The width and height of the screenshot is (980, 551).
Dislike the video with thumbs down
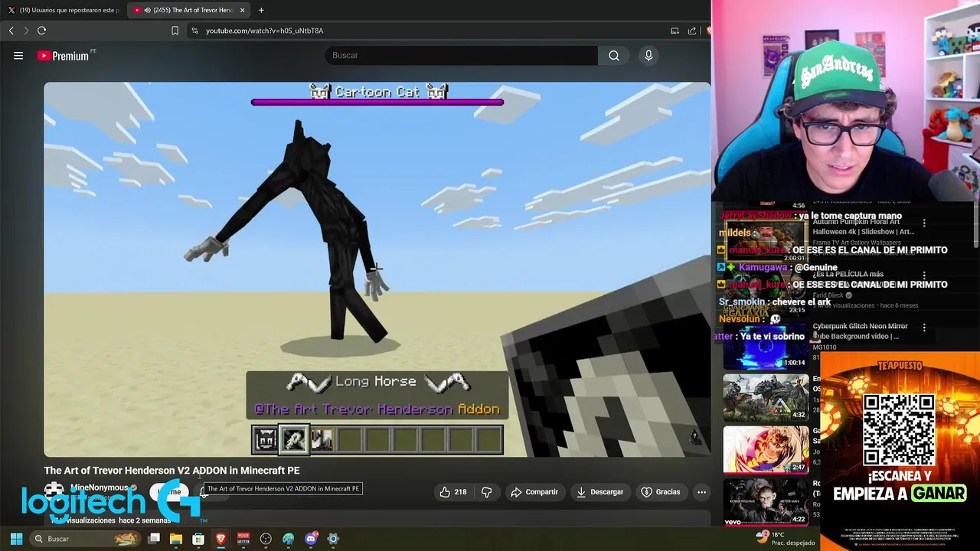tap(486, 492)
